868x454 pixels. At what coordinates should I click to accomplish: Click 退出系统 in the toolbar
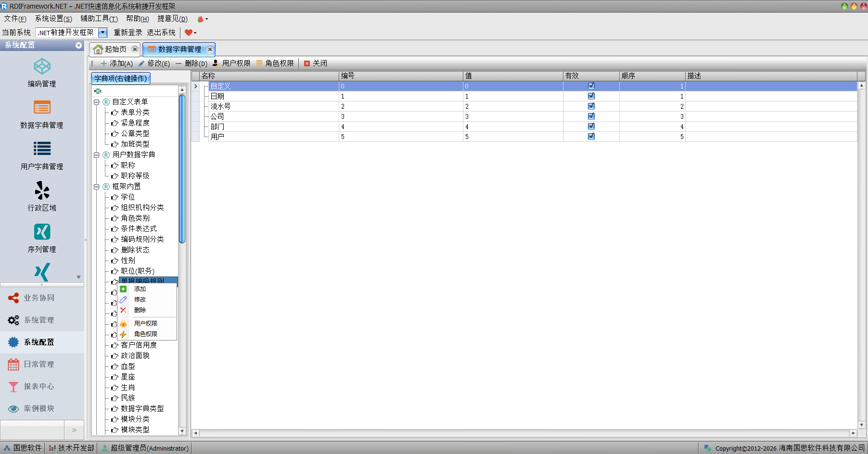point(161,33)
